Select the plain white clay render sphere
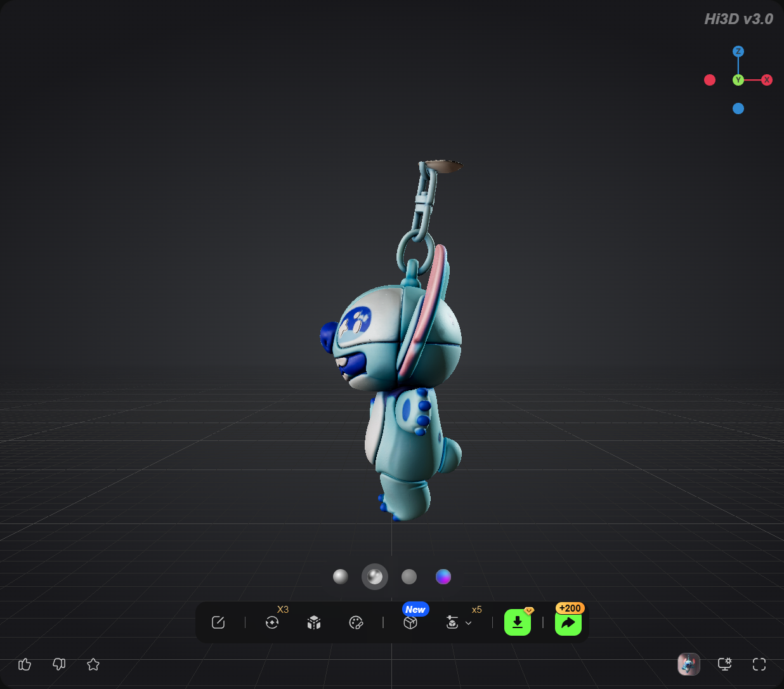 tap(341, 576)
